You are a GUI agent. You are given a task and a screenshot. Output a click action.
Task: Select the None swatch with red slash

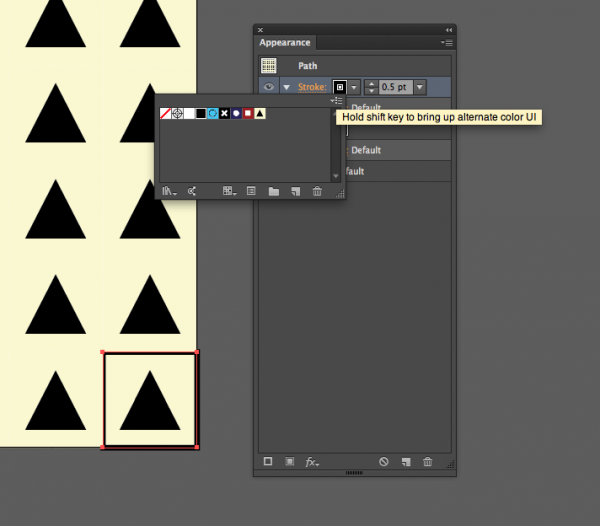166,114
